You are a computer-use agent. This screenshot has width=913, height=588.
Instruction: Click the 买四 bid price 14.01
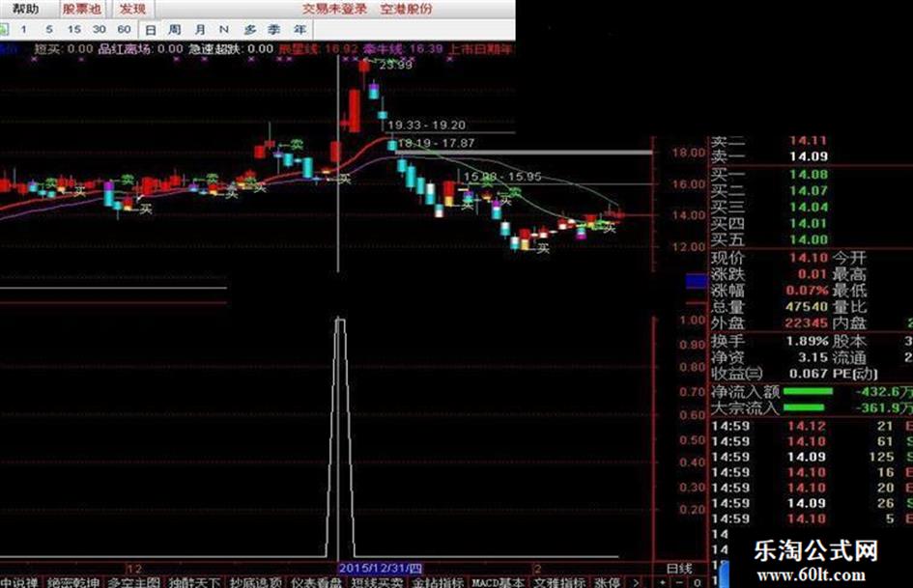click(809, 223)
